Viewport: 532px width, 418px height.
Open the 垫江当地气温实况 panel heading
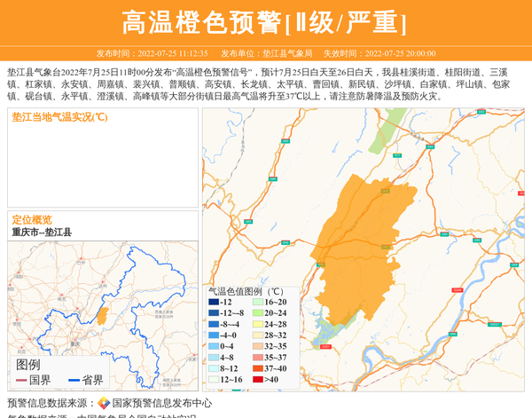point(59,116)
